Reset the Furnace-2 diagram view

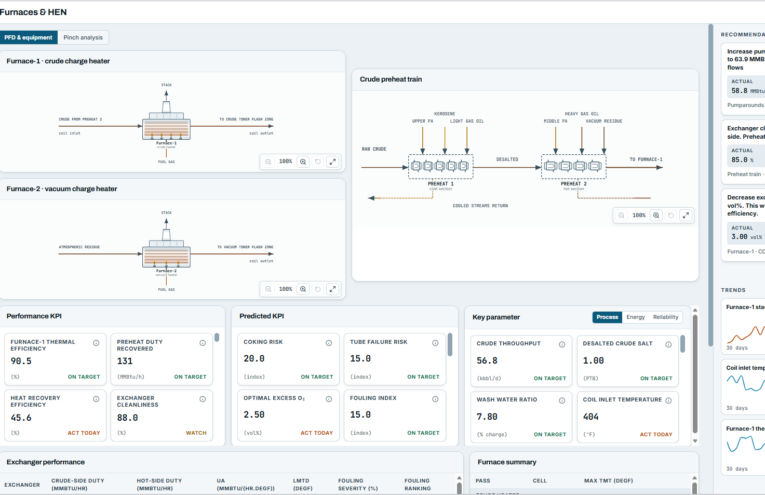click(x=318, y=289)
